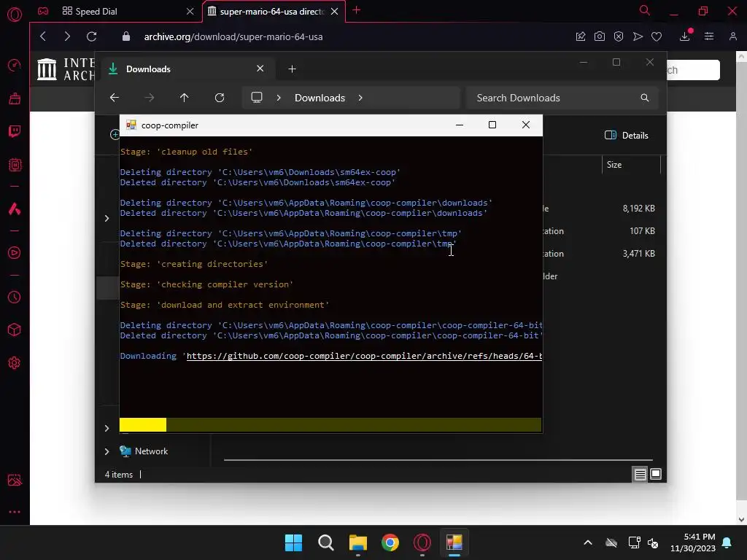Click the Search Downloads box
Screen dimensions: 747x560
pyautogui.click(x=562, y=98)
